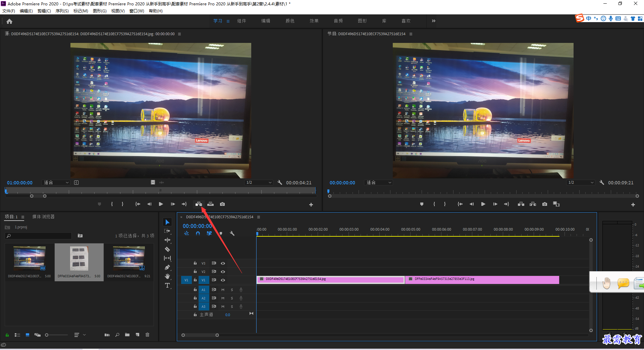Click Insert button in Source monitor
Image resolution: width=644 pixels, height=350 pixels.
(x=199, y=204)
